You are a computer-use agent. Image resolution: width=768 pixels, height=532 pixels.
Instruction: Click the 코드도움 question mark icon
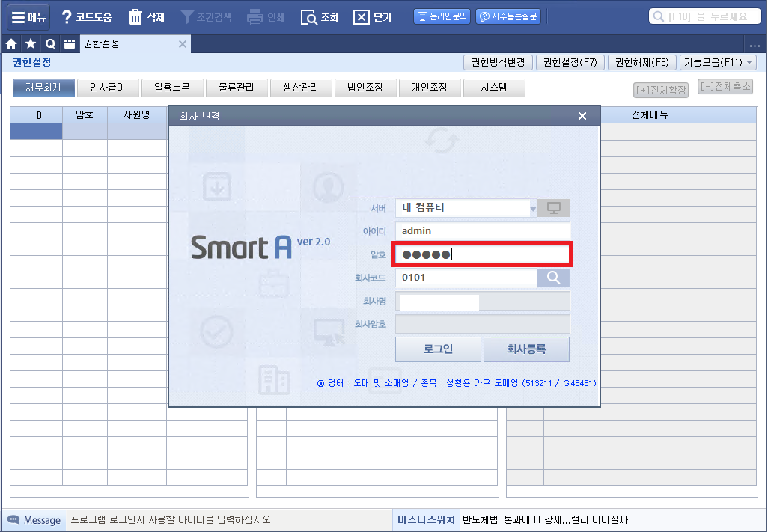tap(67, 17)
